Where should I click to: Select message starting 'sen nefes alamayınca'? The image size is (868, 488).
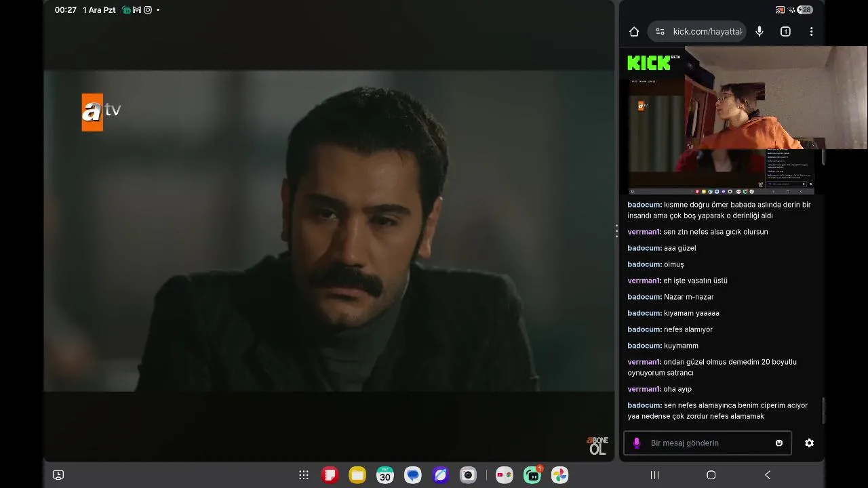(717, 411)
